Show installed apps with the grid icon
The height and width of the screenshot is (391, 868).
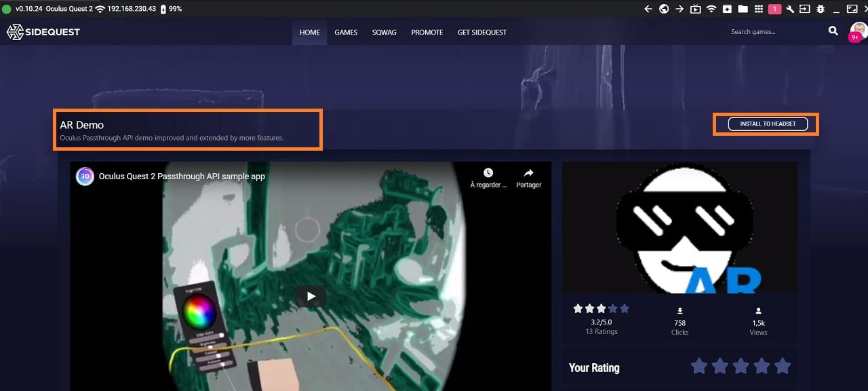758,9
